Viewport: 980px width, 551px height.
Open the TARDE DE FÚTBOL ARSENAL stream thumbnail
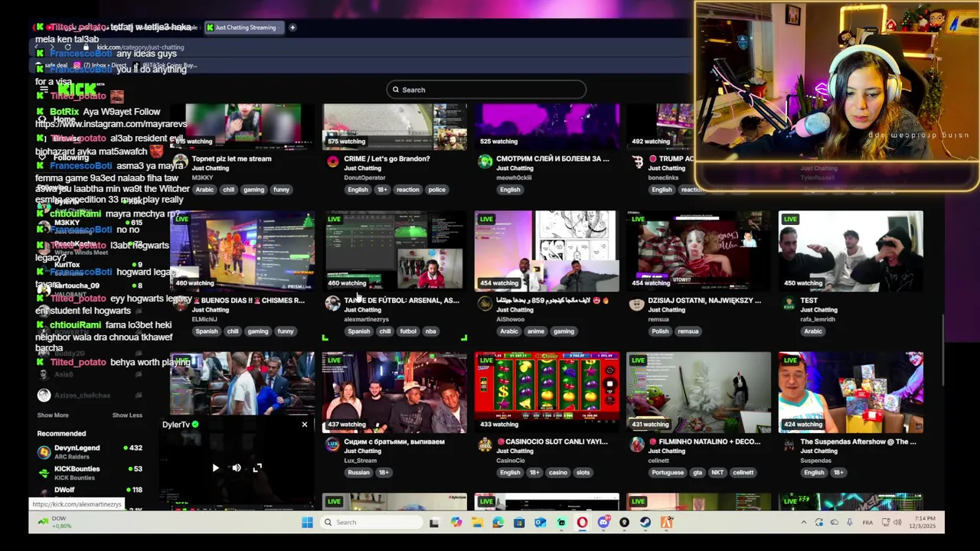tap(394, 251)
